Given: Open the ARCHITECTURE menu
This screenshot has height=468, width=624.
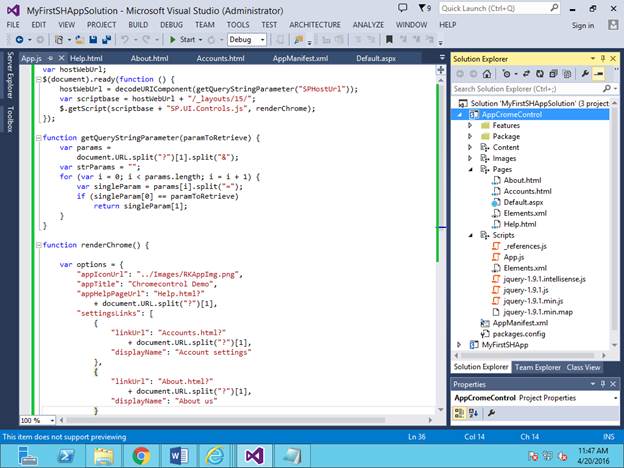Looking at the screenshot, I should [x=315, y=25].
